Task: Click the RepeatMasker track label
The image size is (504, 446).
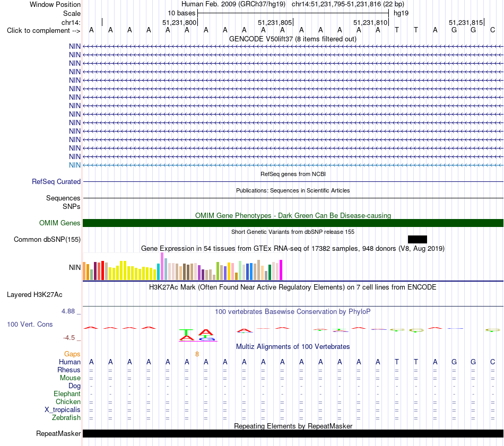Action: 58,433
